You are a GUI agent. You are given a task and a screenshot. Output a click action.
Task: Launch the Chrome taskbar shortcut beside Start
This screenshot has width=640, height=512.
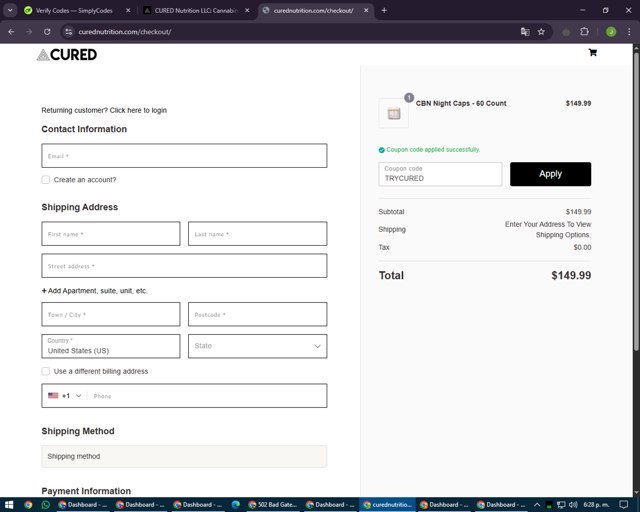[x=28, y=505]
